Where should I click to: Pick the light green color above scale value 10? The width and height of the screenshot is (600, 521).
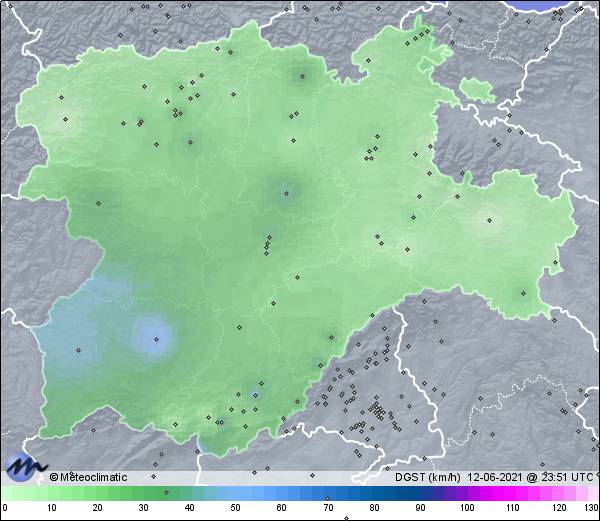(52, 494)
